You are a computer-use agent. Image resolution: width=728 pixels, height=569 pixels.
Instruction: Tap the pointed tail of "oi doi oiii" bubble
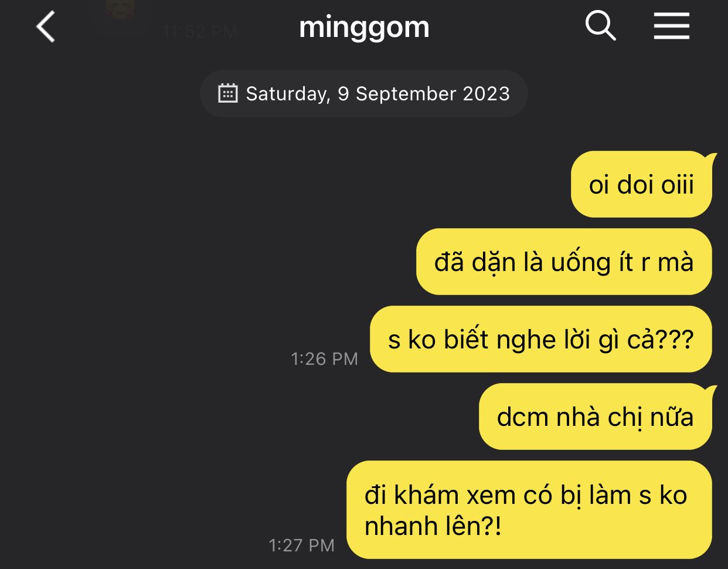[x=710, y=158]
